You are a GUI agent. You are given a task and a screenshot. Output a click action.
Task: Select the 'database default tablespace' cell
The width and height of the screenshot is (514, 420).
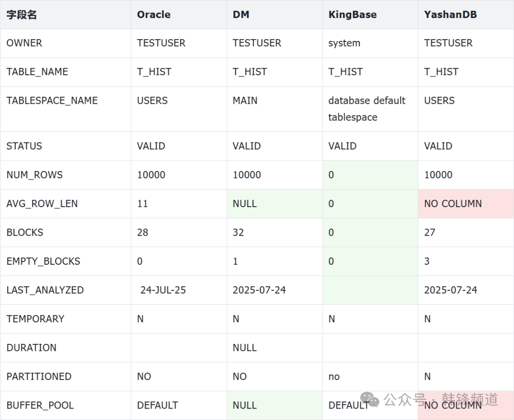[x=366, y=109]
